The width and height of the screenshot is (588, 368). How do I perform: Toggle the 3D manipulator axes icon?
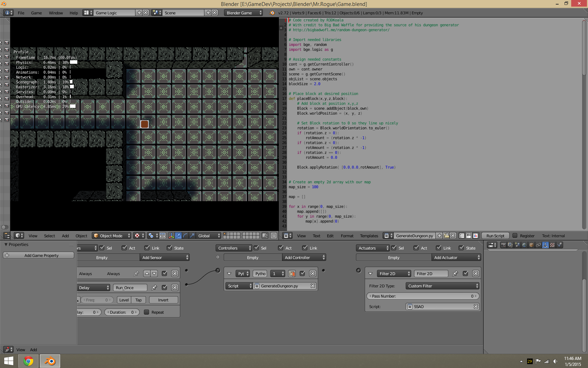tap(171, 236)
